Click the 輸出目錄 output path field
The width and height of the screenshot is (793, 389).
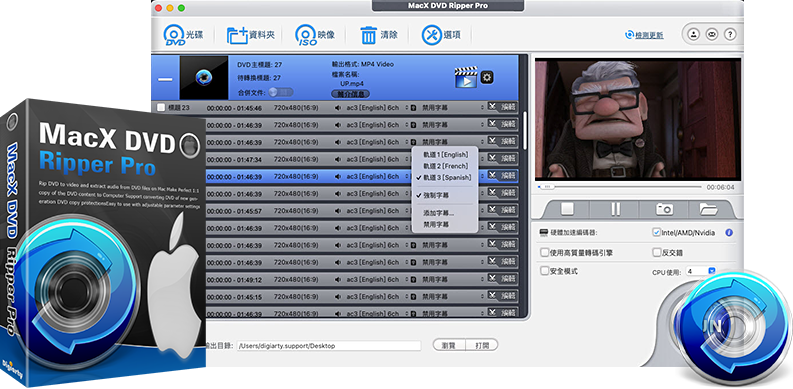click(329, 346)
